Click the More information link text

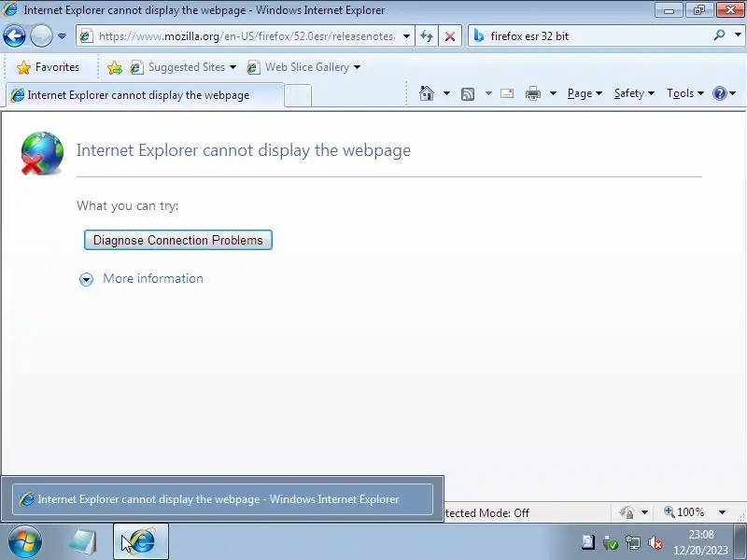coord(153,278)
